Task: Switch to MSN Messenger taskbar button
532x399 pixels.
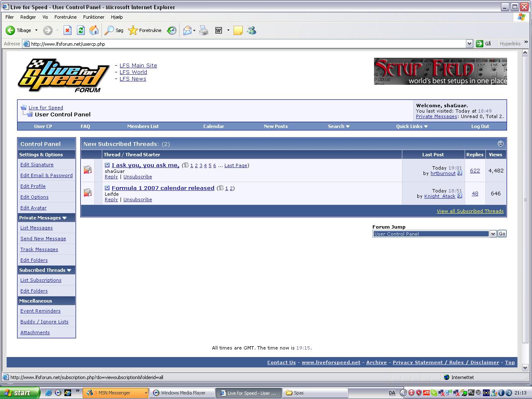Action: (x=116, y=393)
